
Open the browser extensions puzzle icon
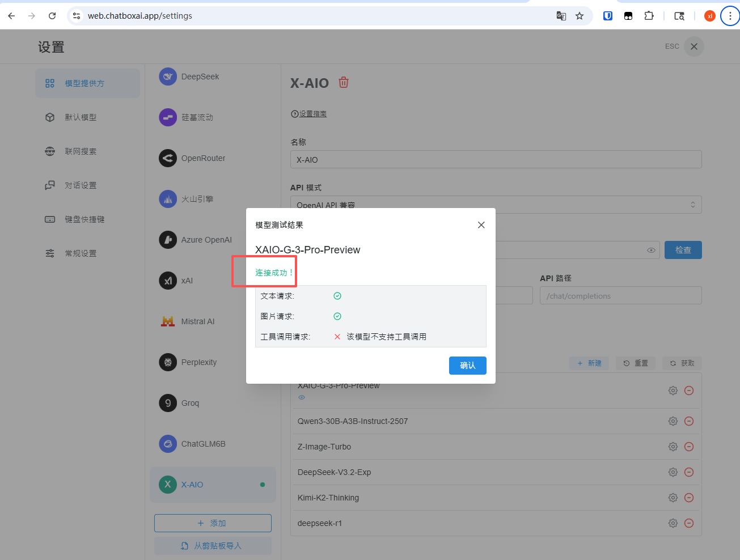click(649, 16)
